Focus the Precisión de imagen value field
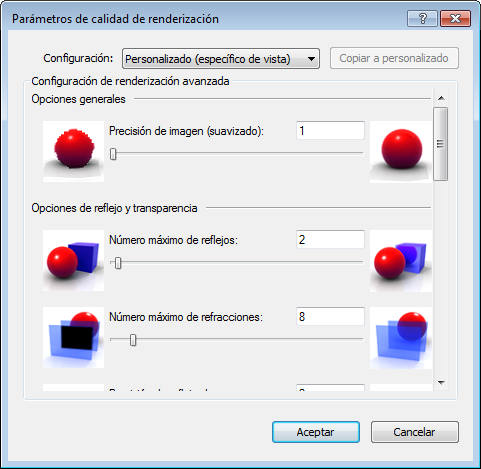Screen dimensions: 481x469 point(330,130)
